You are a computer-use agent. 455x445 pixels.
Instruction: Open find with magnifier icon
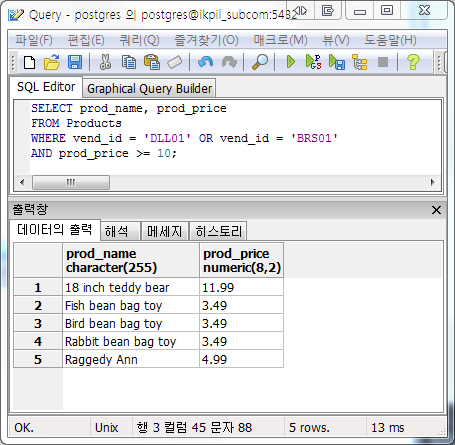[x=260, y=62]
